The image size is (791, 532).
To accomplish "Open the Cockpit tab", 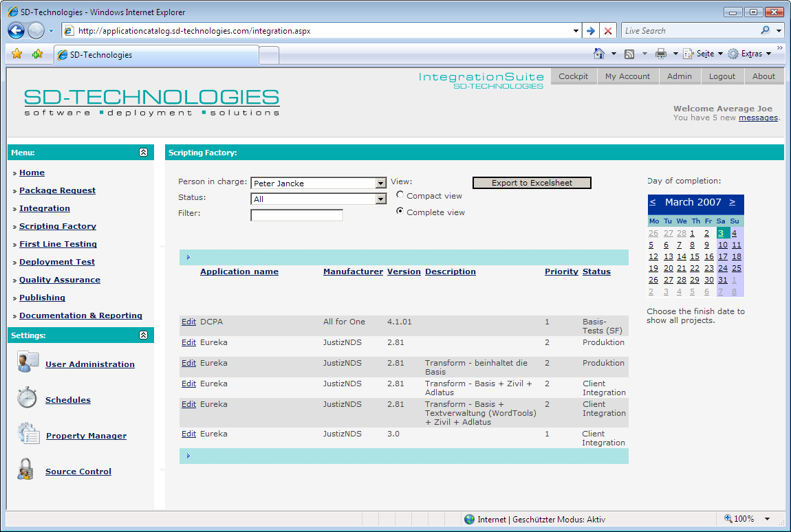I will click(x=574, y=76).
